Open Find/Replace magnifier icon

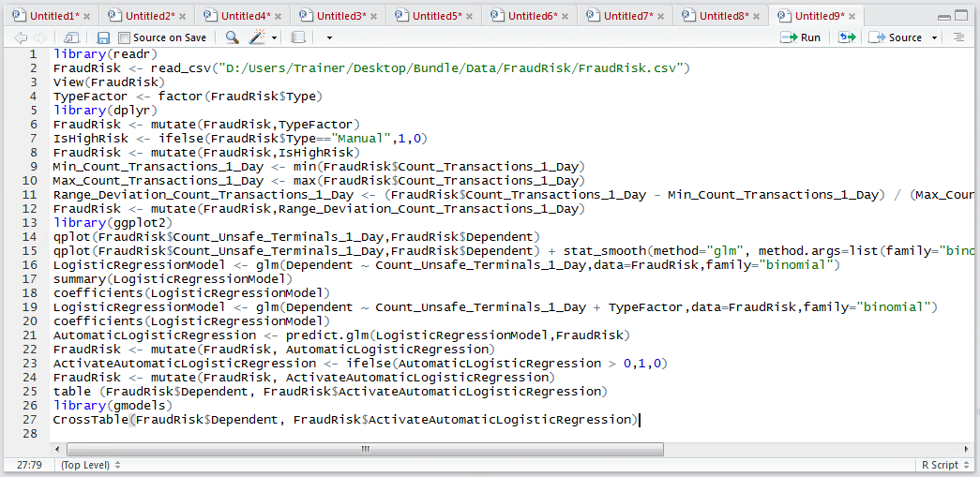click(x=233, y=37)
